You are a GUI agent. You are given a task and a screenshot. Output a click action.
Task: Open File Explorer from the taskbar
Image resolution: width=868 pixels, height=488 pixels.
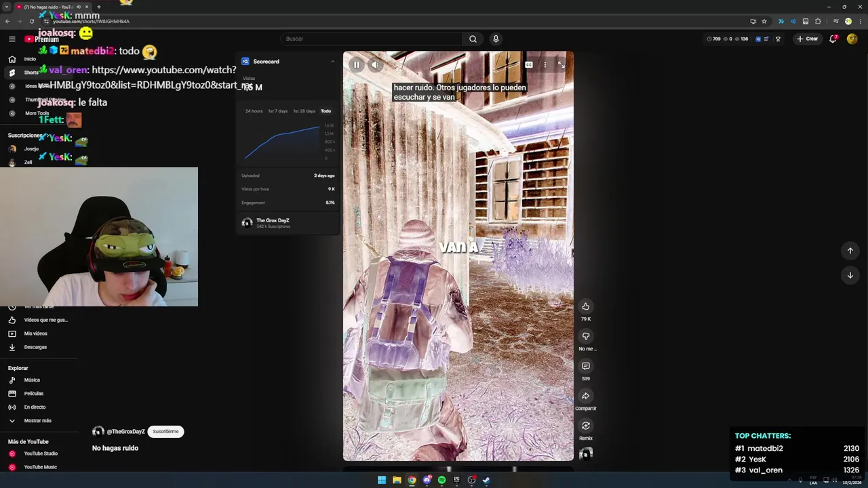397,481
